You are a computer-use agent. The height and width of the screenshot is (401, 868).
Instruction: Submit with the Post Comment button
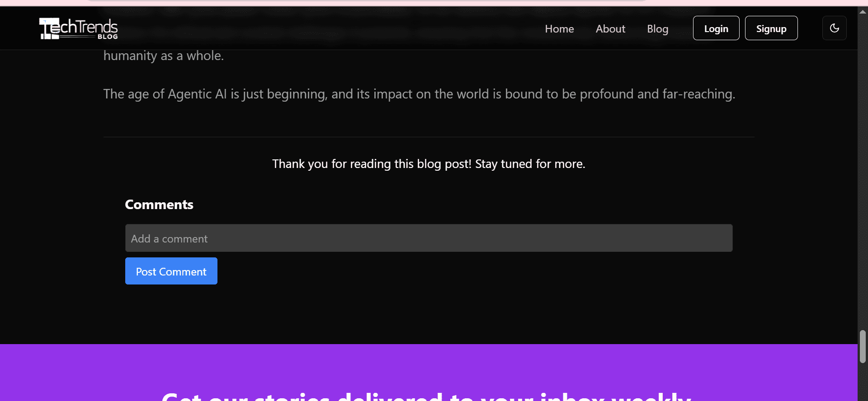(171, 271)
